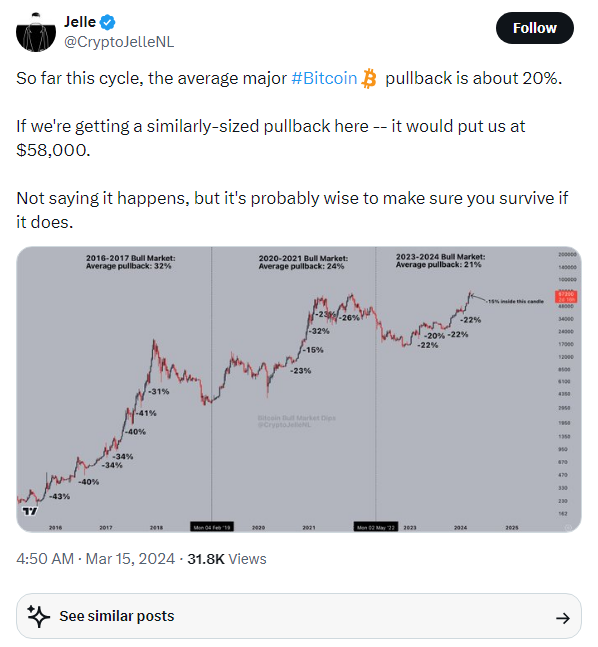Open the #Bitcoin hashtag link
598x647 pixels.
(x=324, y=78)
